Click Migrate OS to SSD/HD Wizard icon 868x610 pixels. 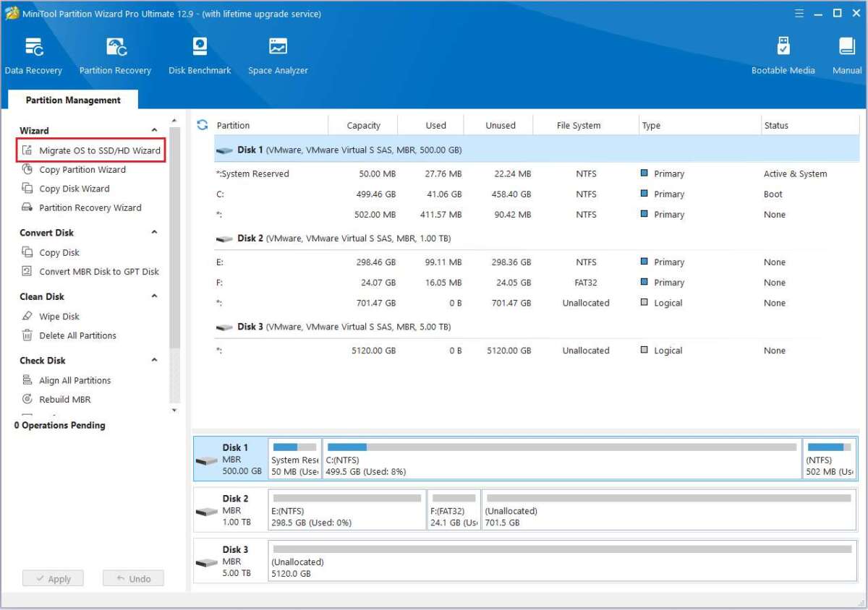[27, 150]
